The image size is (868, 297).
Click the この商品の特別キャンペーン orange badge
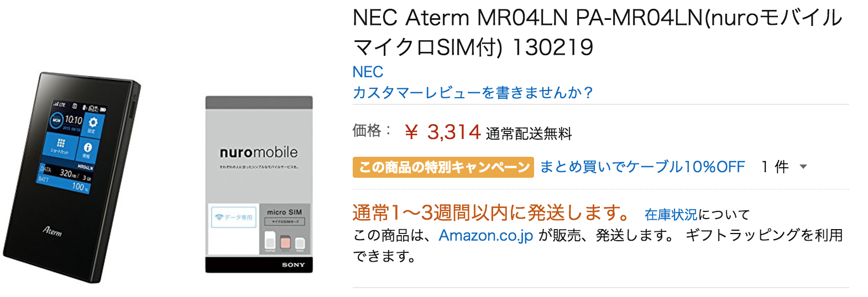coord(443,167)
